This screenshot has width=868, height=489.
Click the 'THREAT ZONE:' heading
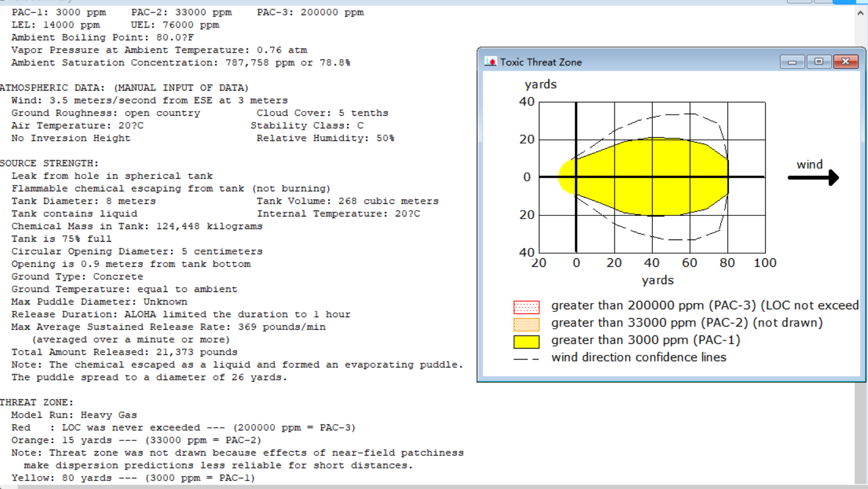[37, 402]
